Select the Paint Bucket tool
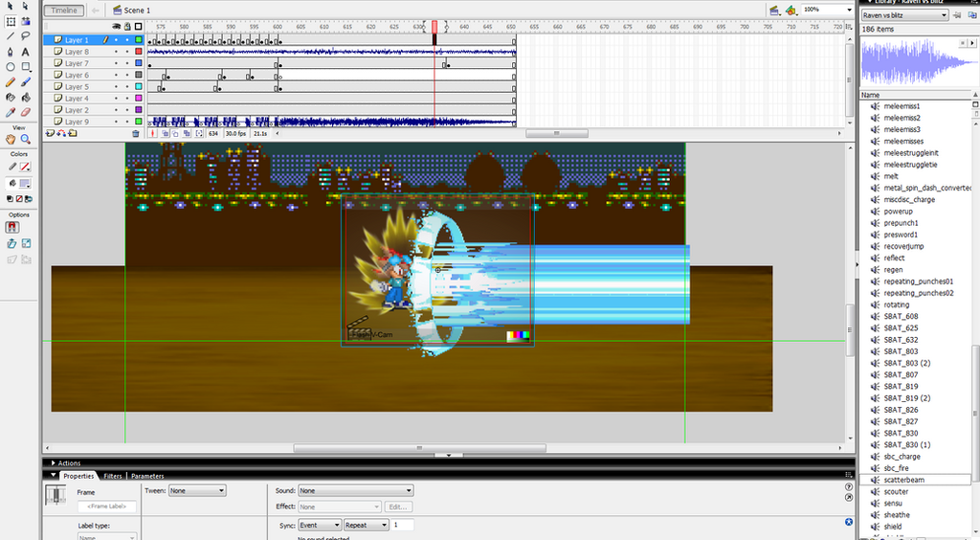 (26, 97)
